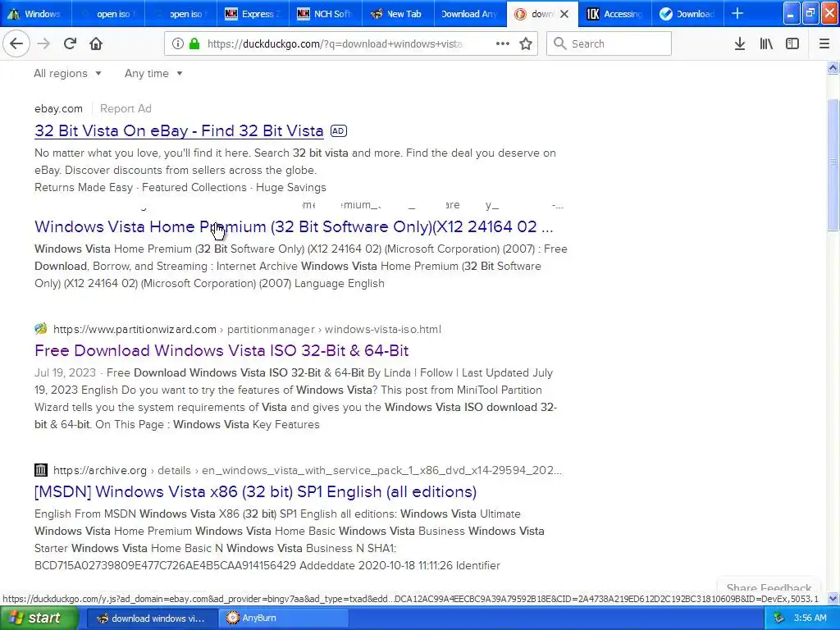Viewport: 840px width, 630px height.
Task: Click the archive.org details result URL
Action: click(308, 470)
